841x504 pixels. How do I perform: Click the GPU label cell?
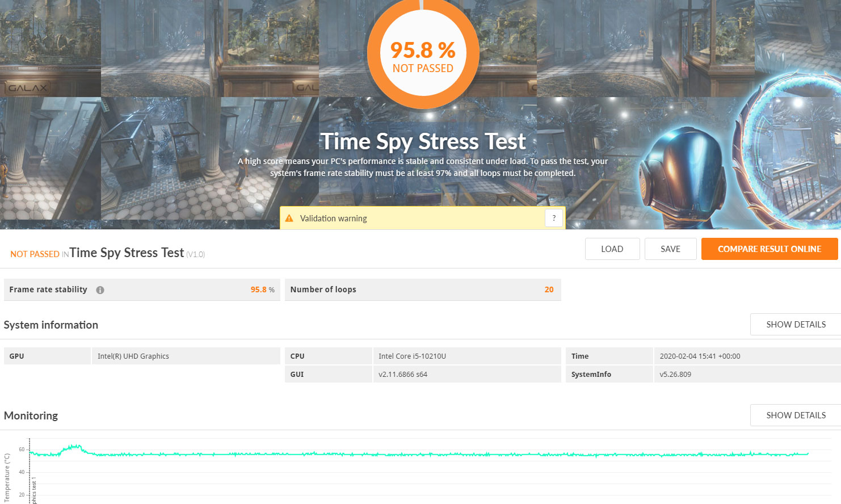pyautogui.click(x=47, y=356)
